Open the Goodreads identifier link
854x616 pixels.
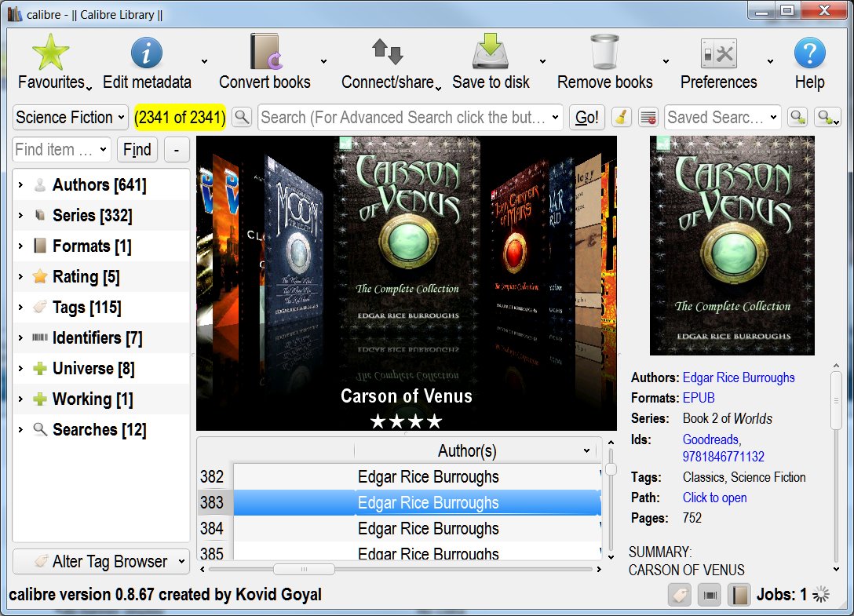(711, 439)
